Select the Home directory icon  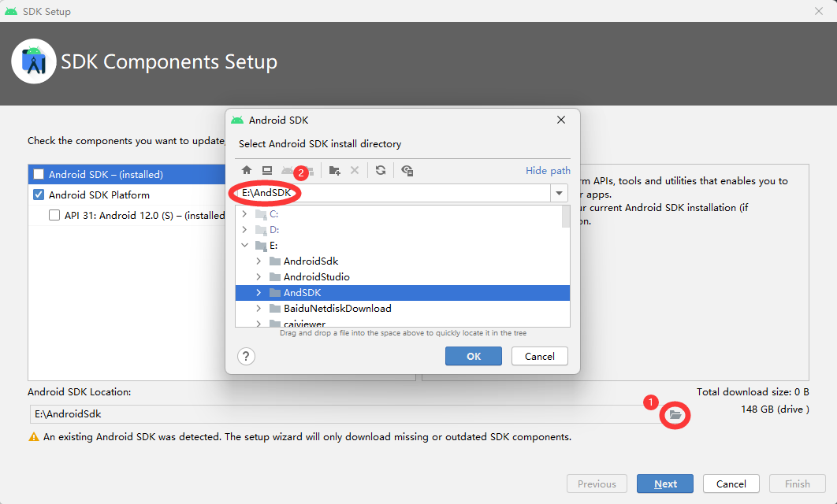(x=246, y=170)
